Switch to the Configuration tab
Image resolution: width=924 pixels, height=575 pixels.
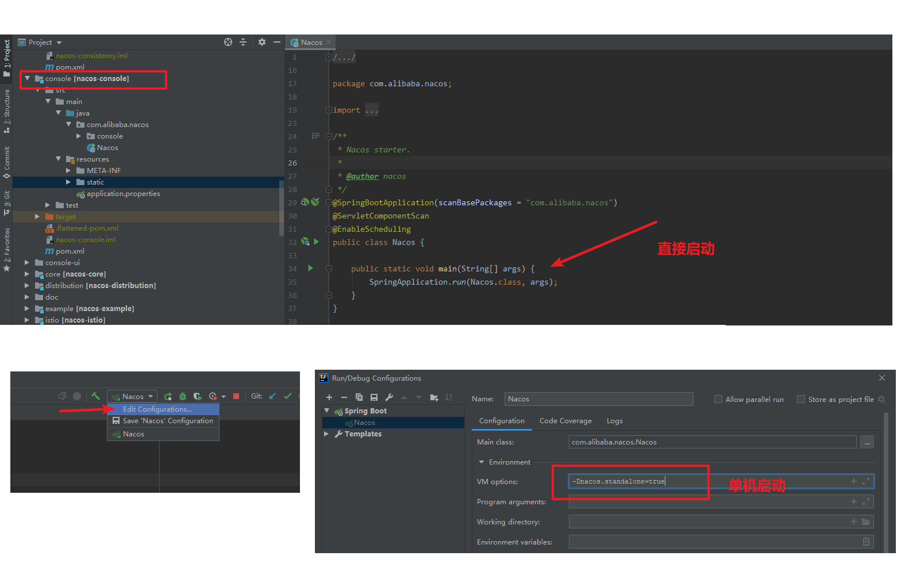(x=502, y=421)
